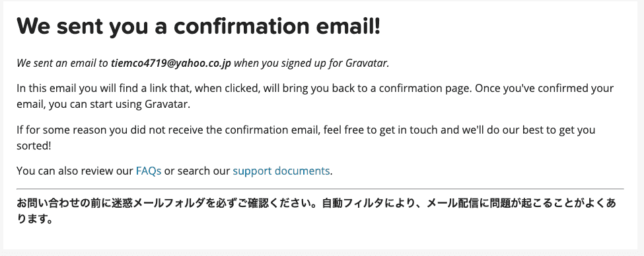Click the italic 'when you signed up for' text
644x256 pixels.
click(x=288, y=64)
